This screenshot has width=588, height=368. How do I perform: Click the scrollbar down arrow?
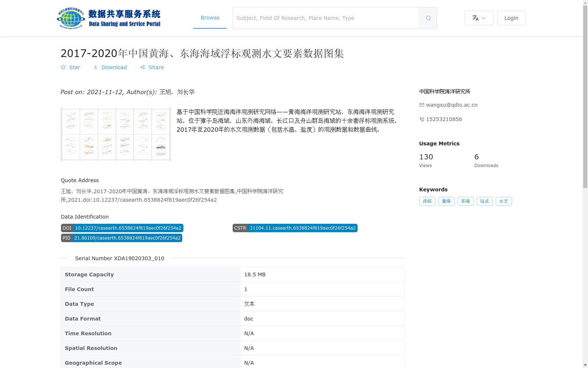click(x=585, y=365)
